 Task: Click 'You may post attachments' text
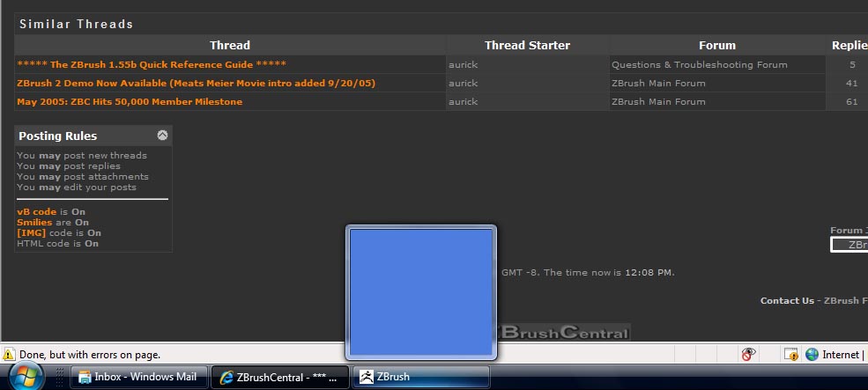pos(83,176)
